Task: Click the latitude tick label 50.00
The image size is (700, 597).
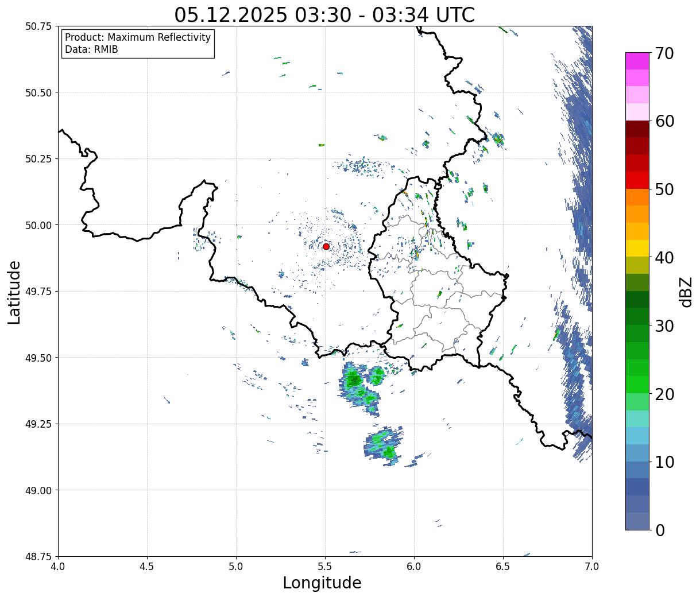Action: [x=38, y=225]
